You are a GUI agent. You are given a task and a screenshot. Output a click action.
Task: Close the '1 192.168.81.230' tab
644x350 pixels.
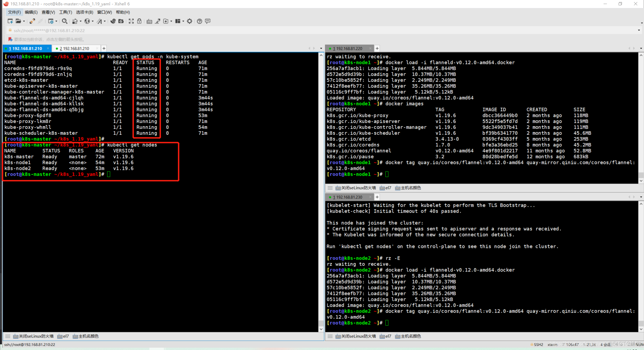(x=370, y=197)
